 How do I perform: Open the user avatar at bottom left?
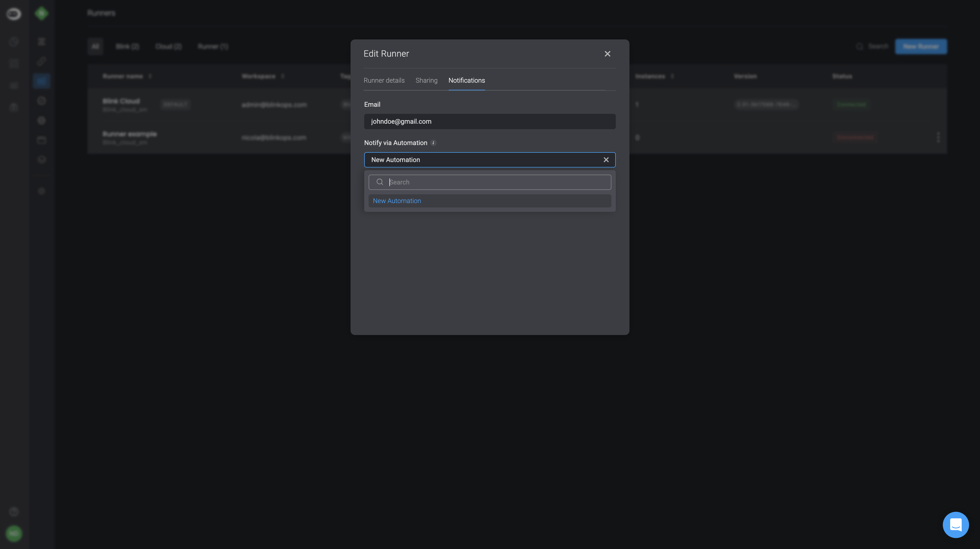coord(14,533)
